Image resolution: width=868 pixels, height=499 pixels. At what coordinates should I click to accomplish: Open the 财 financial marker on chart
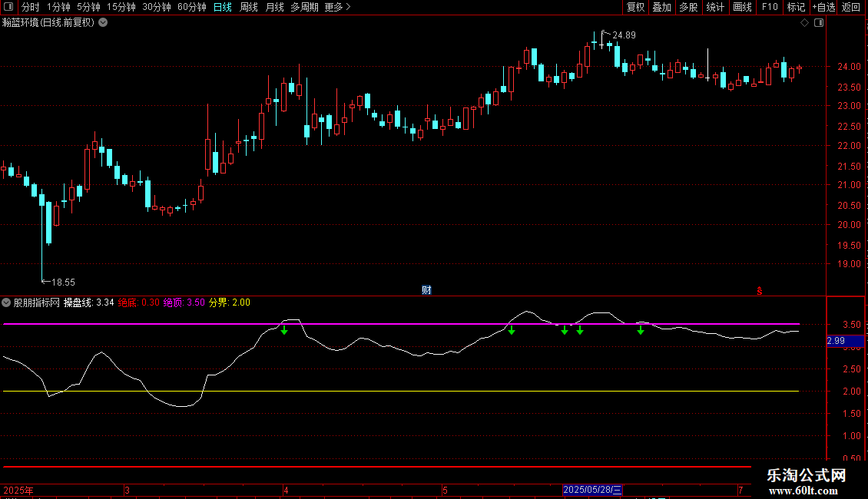426,290
